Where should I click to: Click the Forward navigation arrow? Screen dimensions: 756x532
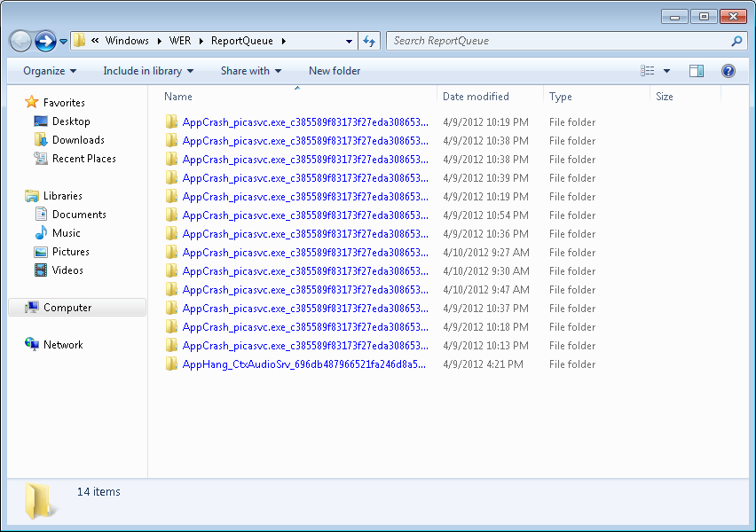point(46,41)
